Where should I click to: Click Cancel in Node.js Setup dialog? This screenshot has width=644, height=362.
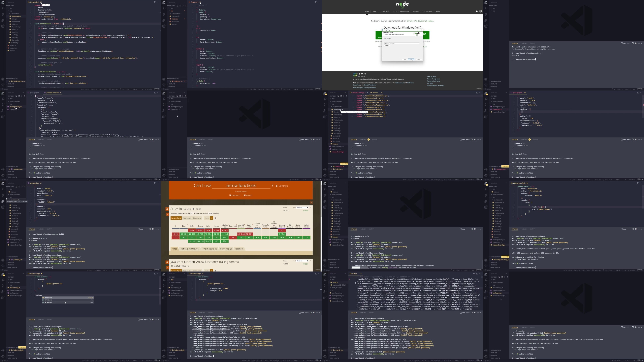(419, 59)
